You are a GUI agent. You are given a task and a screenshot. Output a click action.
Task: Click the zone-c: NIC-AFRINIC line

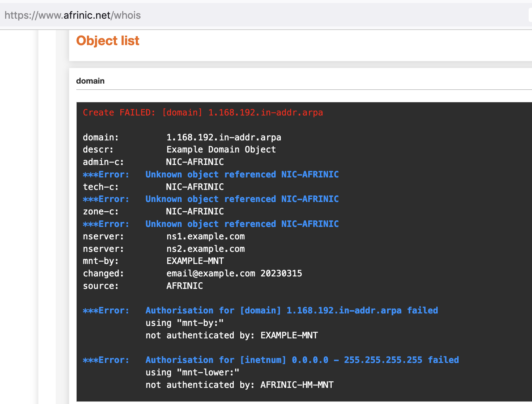point(153,212)
